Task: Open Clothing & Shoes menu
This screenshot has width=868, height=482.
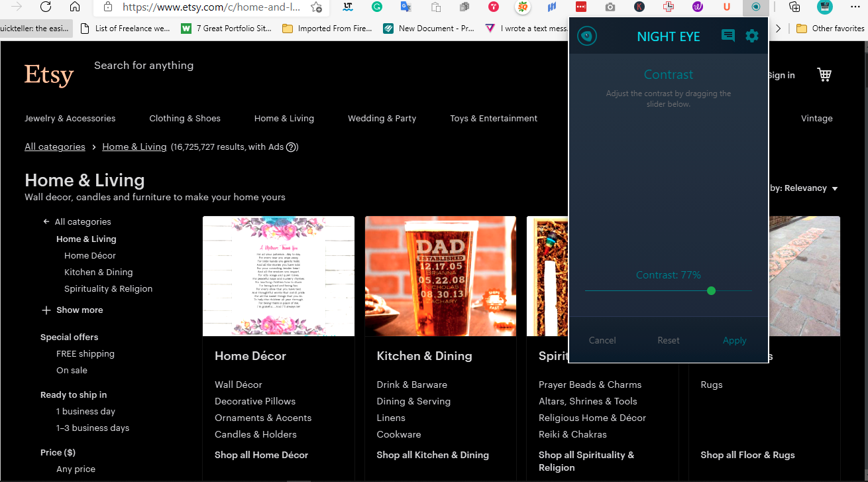Action: tap(185, 118)
